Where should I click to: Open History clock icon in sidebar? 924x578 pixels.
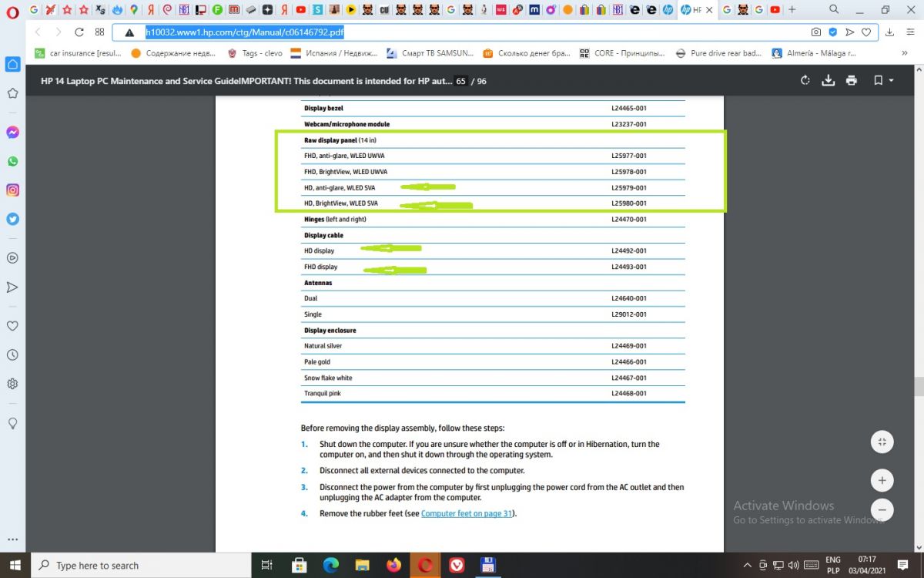click(12, 355)
